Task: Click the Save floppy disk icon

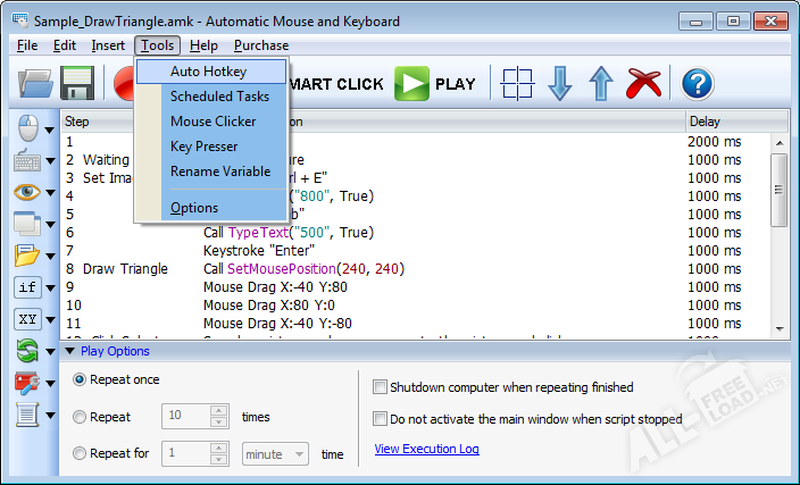Action: click(78, 84)
